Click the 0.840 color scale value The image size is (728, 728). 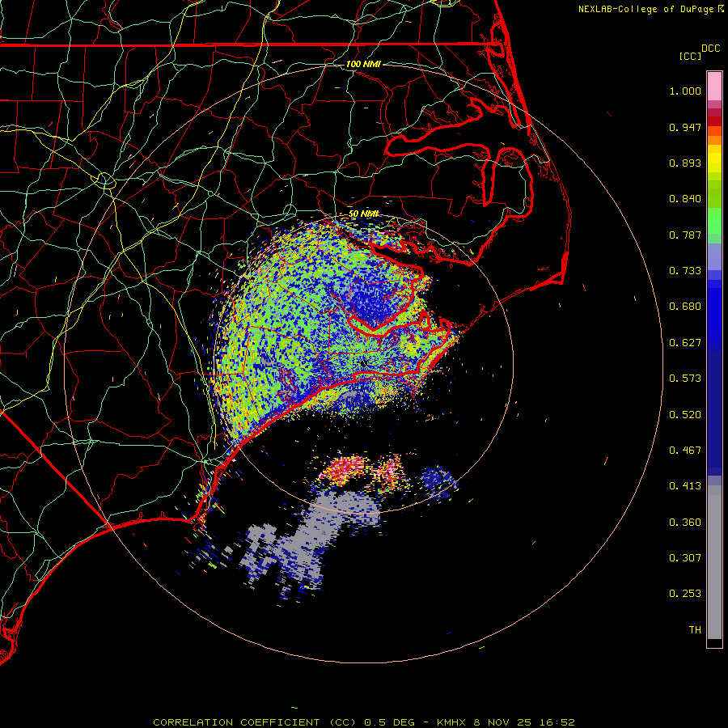685,199
